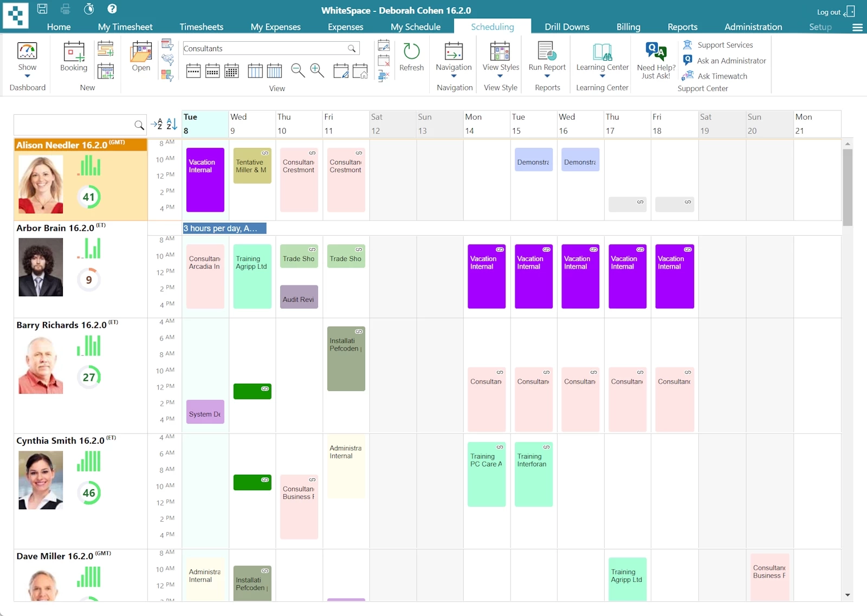The image size is (867, 616).
Task: Click the Print icon in title bar
Action: coord(66,9)
